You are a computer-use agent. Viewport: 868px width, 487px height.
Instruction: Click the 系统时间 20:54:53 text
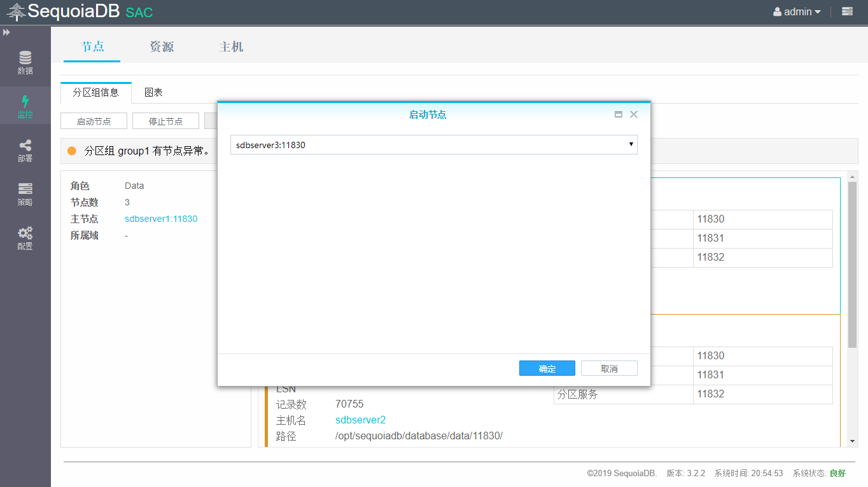(x=748, y=474)
